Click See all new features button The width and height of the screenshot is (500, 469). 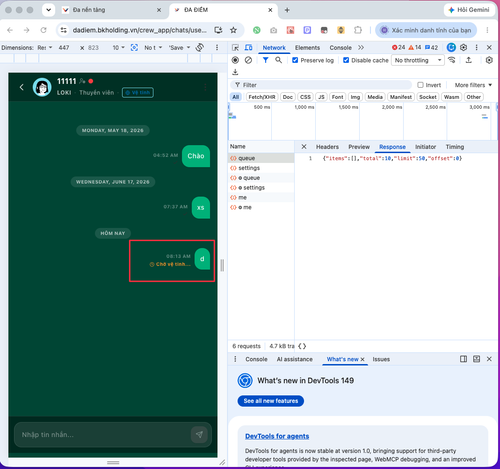(271, 401)
